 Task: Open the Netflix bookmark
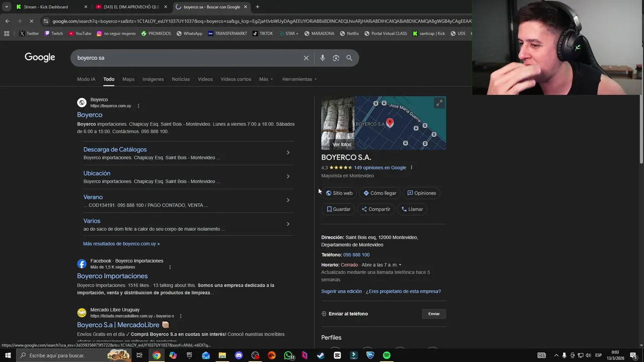coord(349,34)
